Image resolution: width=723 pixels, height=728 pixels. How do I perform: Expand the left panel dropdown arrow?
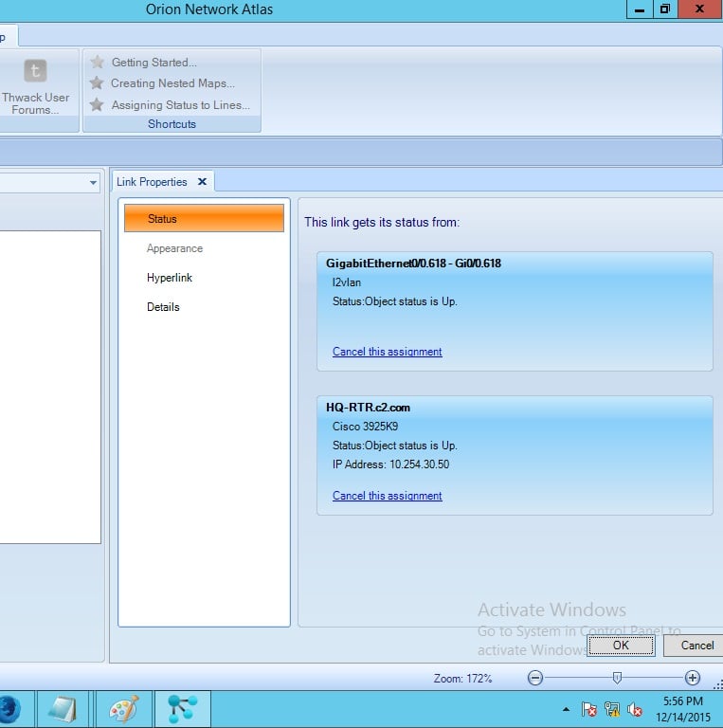click(93, 183)
